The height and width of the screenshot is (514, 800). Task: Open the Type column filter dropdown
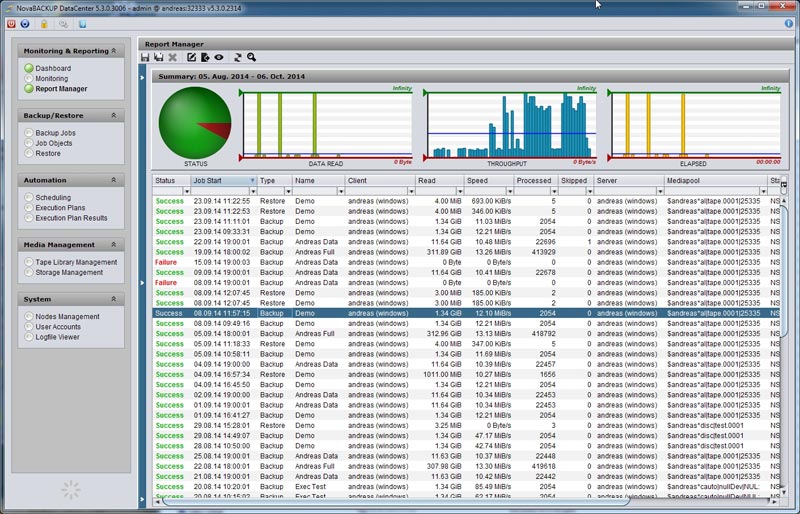[288, 191]
